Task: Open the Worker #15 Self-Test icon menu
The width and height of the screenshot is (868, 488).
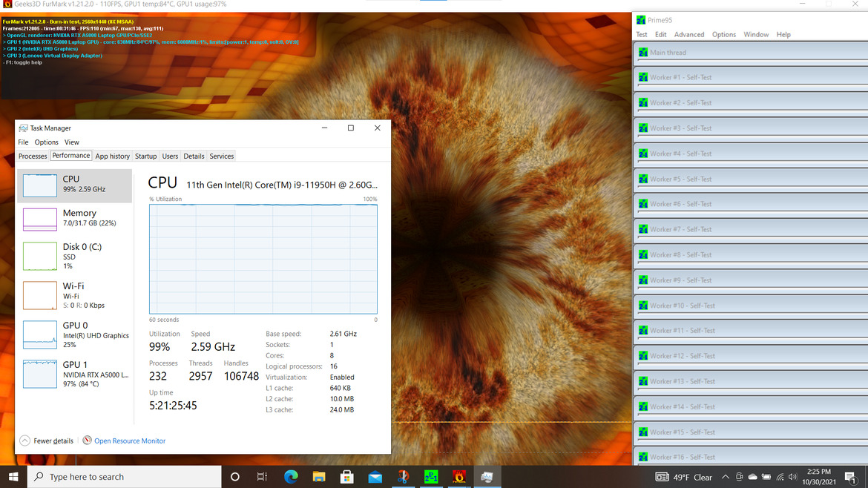Action: point(642,432)
